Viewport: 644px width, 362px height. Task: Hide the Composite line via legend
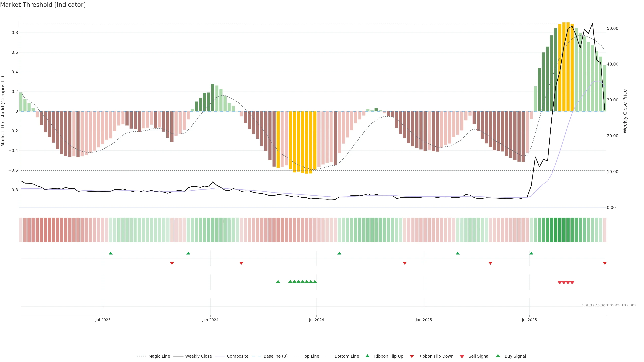[x=237, y=356]
